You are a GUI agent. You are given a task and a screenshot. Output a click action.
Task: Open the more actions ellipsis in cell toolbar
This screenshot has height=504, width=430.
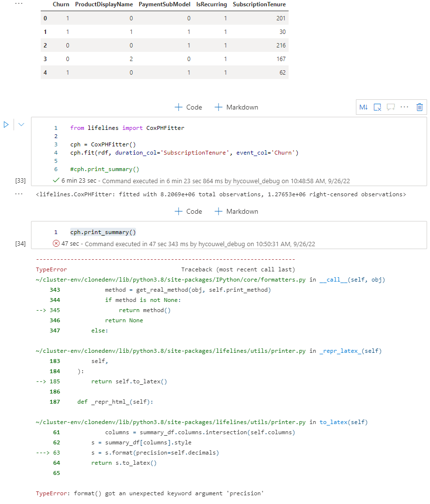[x=404, y=107]
